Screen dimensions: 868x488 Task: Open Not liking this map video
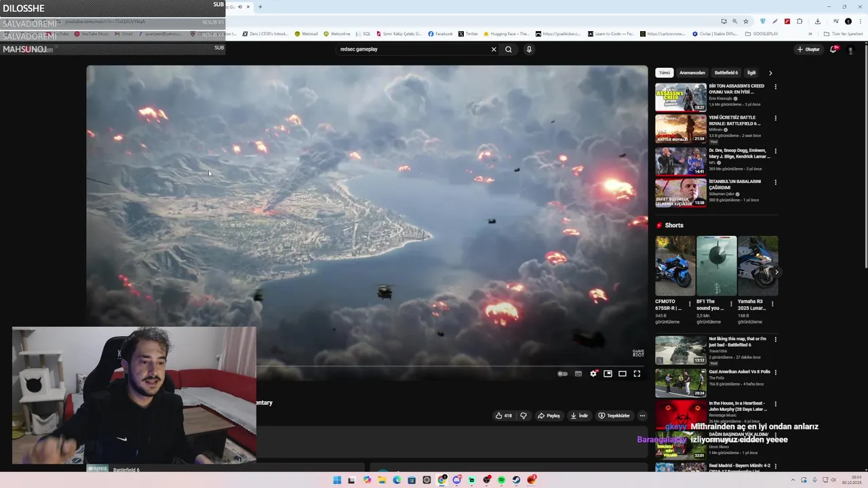click(680, 350)
